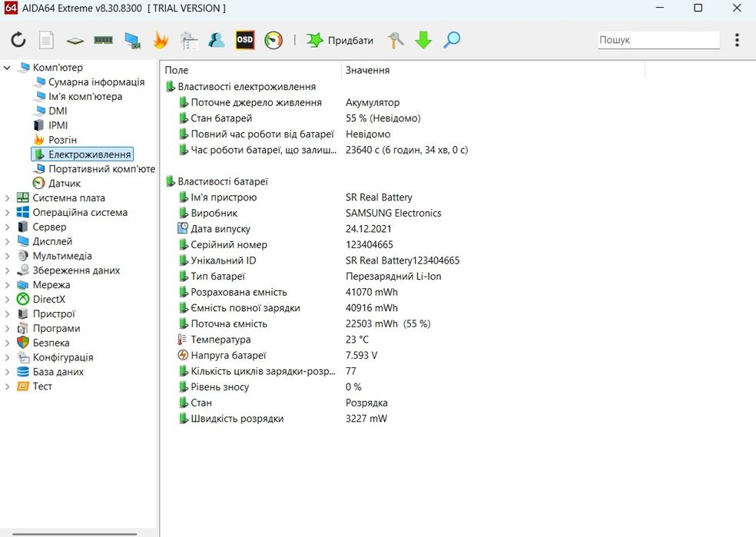
Task: Expand the Операційна система node
Action: (x=7, y=212)
